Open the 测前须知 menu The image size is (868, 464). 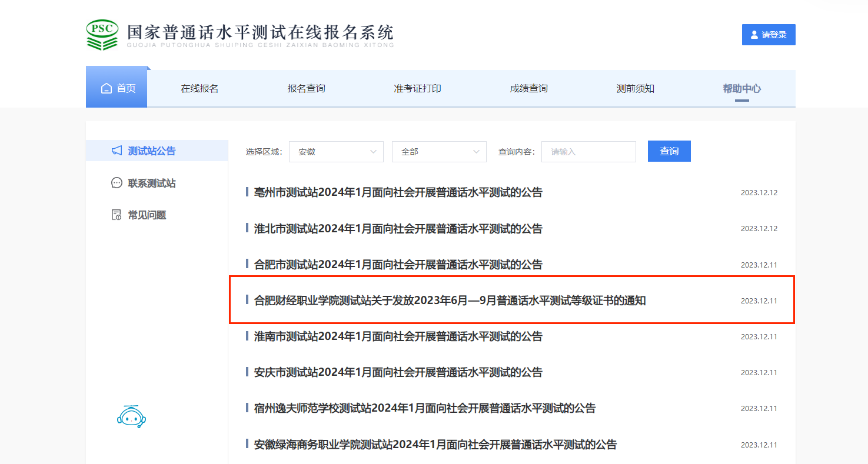[635, 89]
